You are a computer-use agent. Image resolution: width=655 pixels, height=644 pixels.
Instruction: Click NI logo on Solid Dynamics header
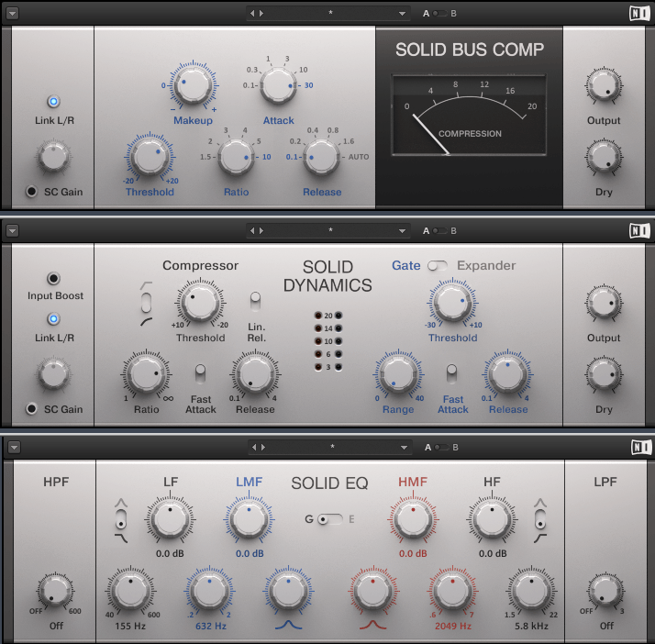coord(639,230)
